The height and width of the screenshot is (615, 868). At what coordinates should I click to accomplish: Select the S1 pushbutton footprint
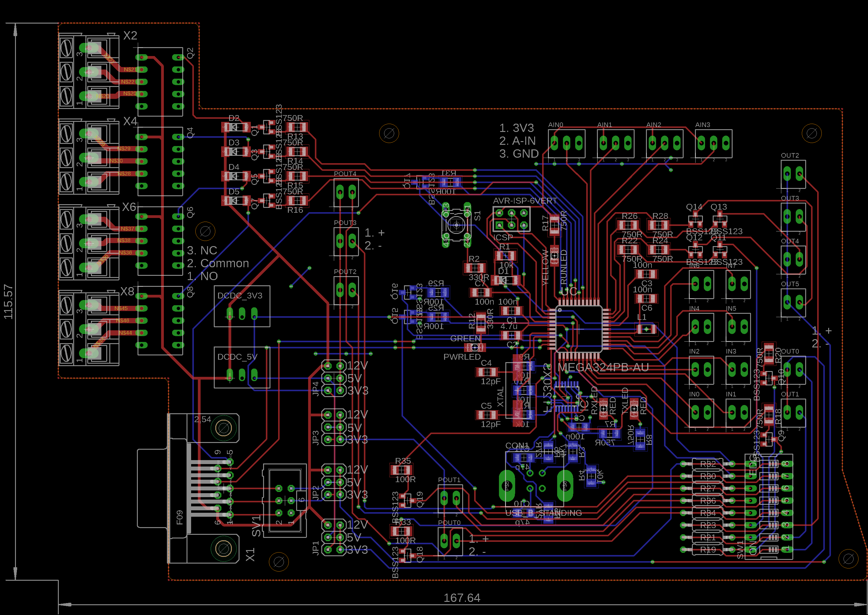(x=457, y=225)
